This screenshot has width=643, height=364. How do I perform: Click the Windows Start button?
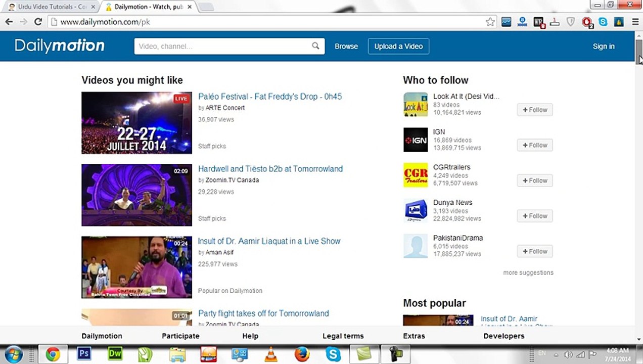[x=14, y=354]
